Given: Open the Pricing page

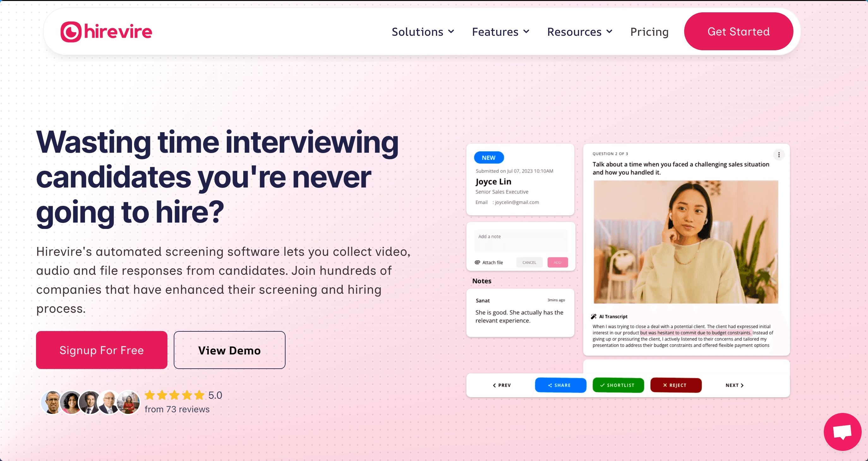Looking at the screenshot, I should click(649, 32).
